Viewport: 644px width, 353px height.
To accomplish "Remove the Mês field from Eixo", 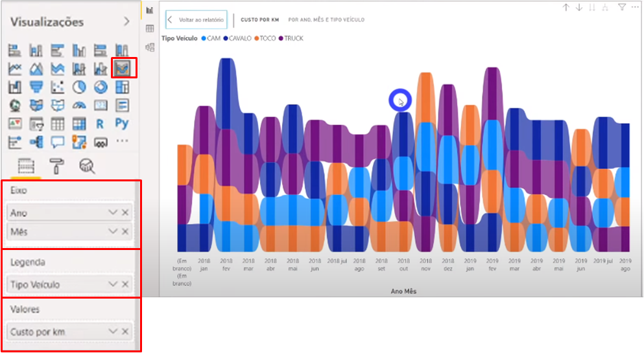I will [125, 231].
